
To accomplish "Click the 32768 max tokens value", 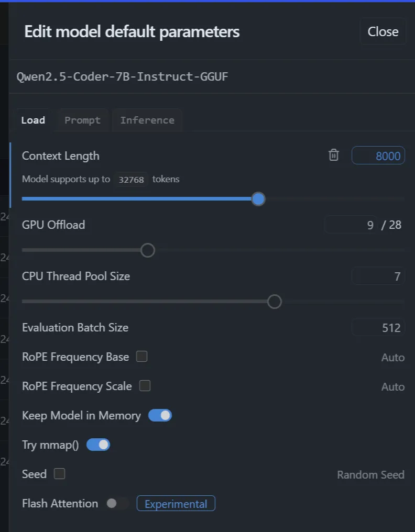I will (x=131, y=180).
